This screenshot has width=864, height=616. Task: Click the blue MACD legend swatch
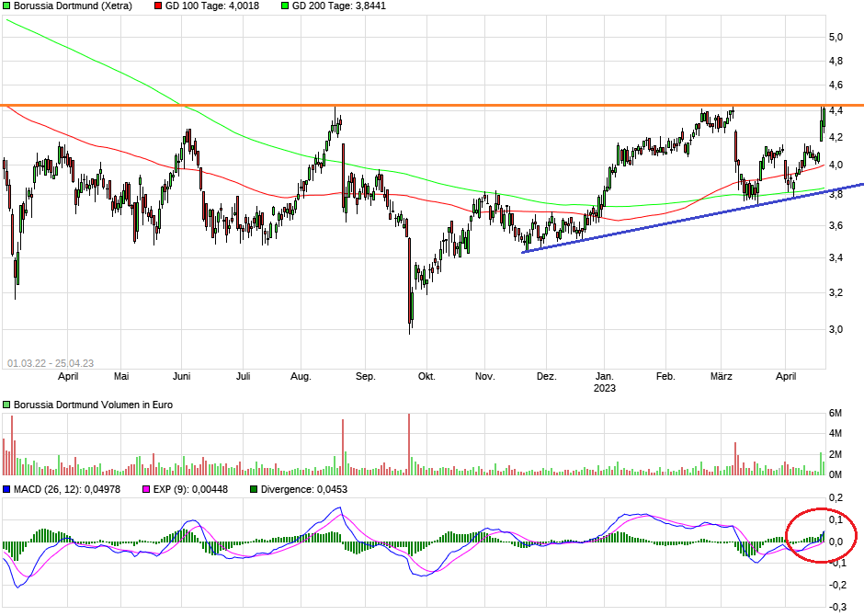click(x=6, y=489)
